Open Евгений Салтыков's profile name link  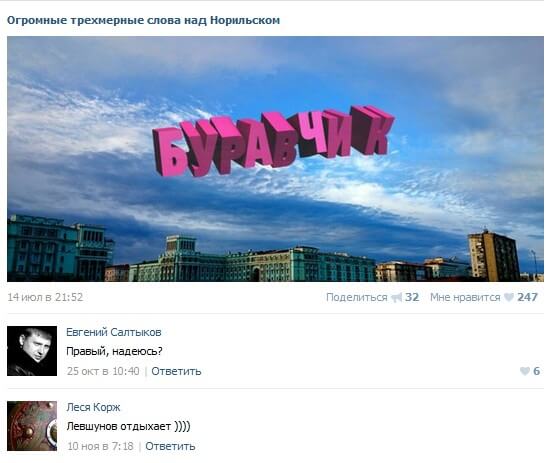(x=114, y=332)
